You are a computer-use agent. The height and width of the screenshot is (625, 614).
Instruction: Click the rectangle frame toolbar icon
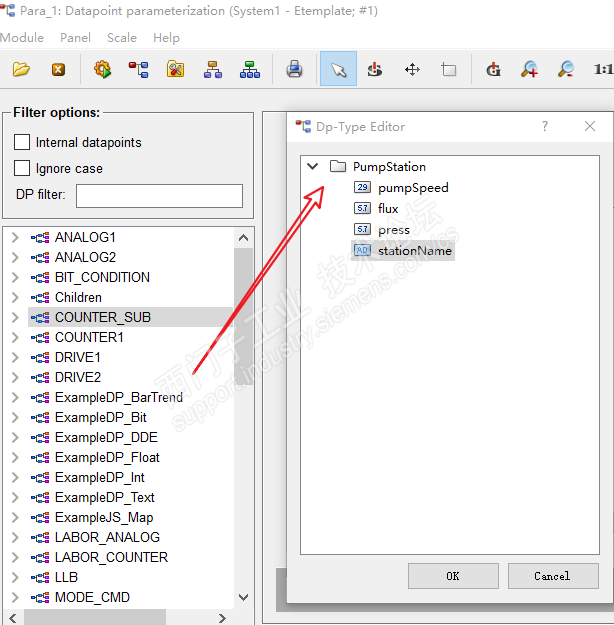pos(449,70)
